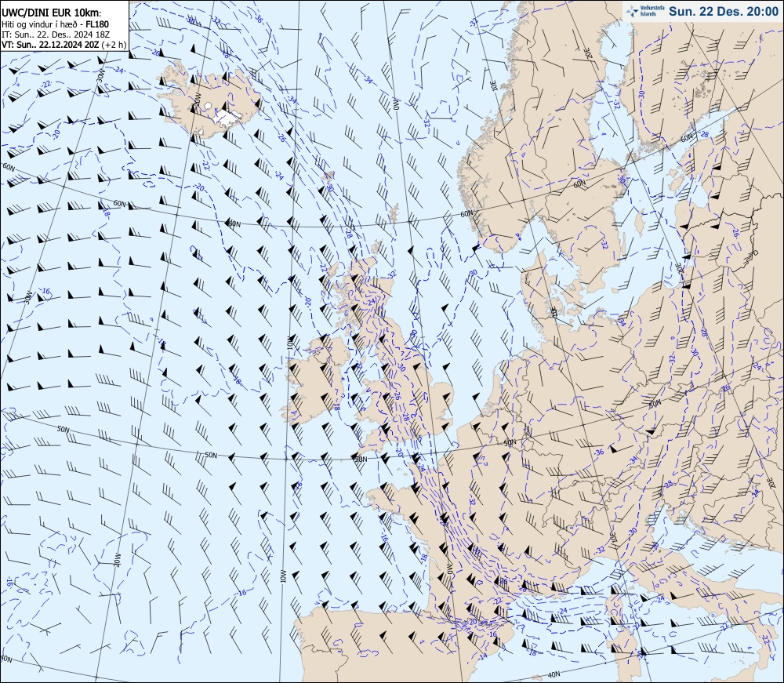Viewport: 784px width, 683px height.
Task: Click the white Vatnajökull glacier patch on Iceland
Action: (227, 118)
